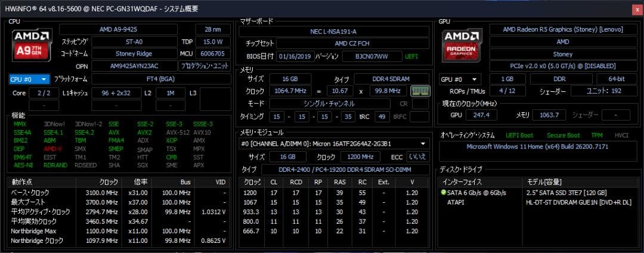Click the VID value 1.0312 V
The width and height of the screenshot is (644, 253).
point(215,212)
